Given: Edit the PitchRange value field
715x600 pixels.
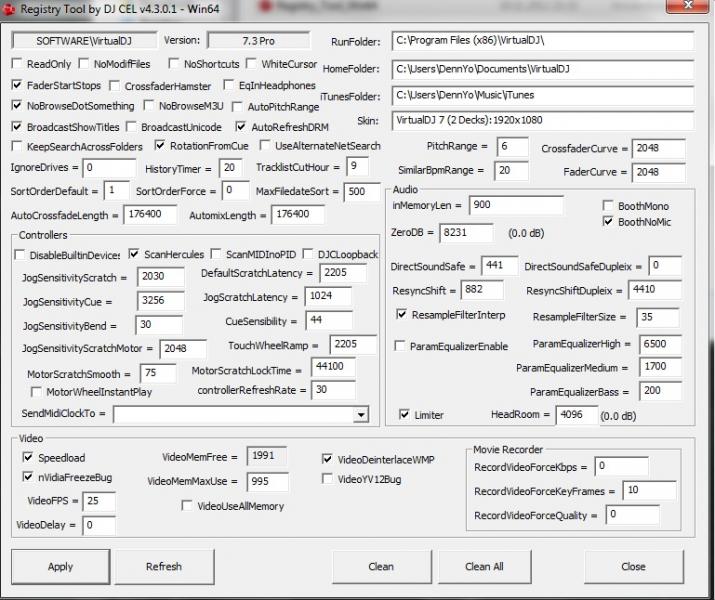Looking at the screenshot, I should [513, 147].
